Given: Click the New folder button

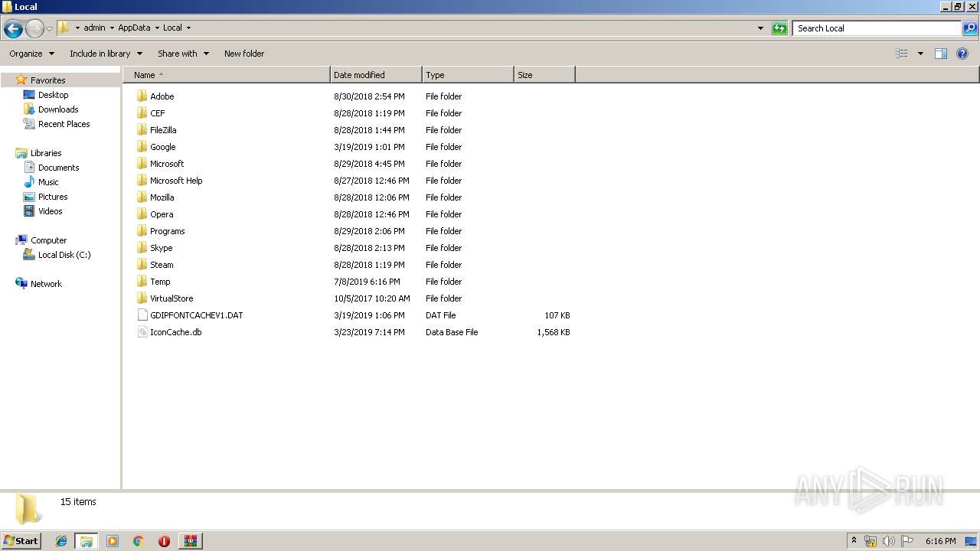Looking at the screenshot, I should coord(244,54).
